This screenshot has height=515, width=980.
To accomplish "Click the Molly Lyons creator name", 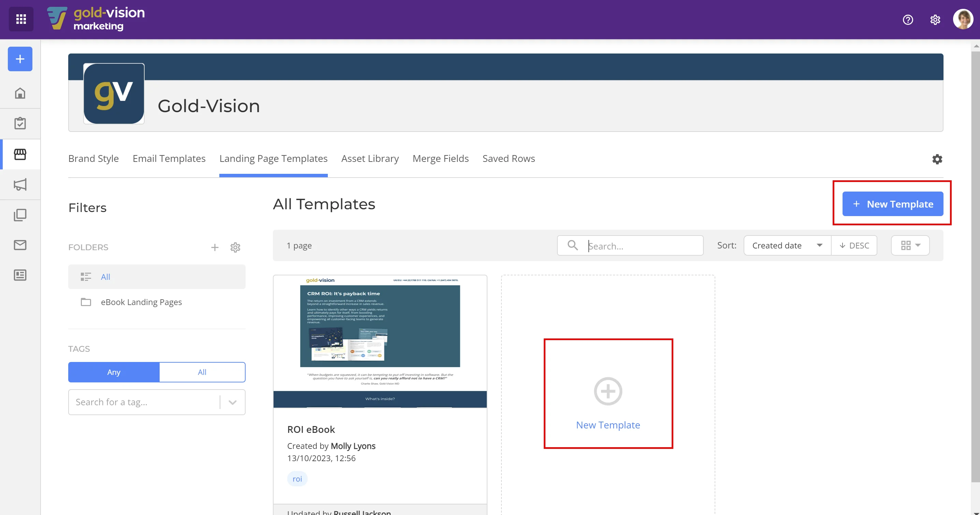I will (353, 446).
